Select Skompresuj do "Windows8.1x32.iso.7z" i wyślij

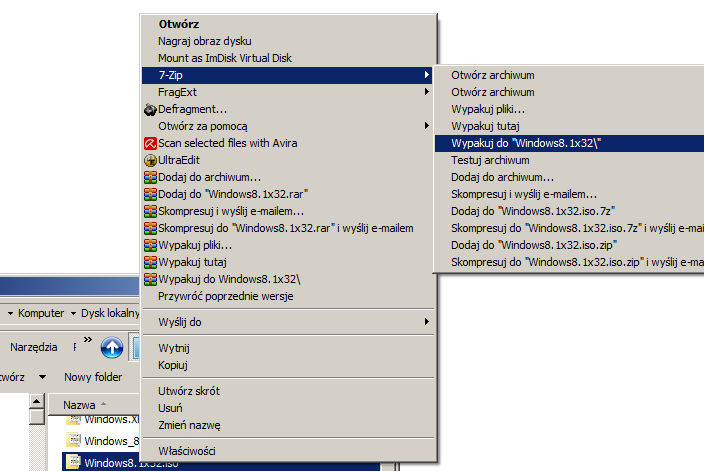569,228
